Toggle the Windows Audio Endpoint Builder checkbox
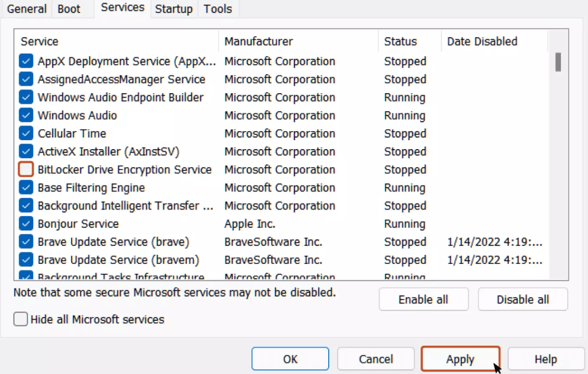This screenshot has width=588, height=374. [26, 97]
